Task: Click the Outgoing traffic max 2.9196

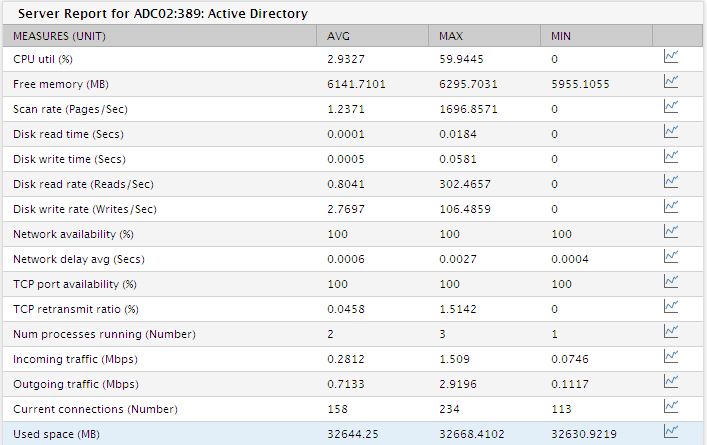Action: click(458, 385)
